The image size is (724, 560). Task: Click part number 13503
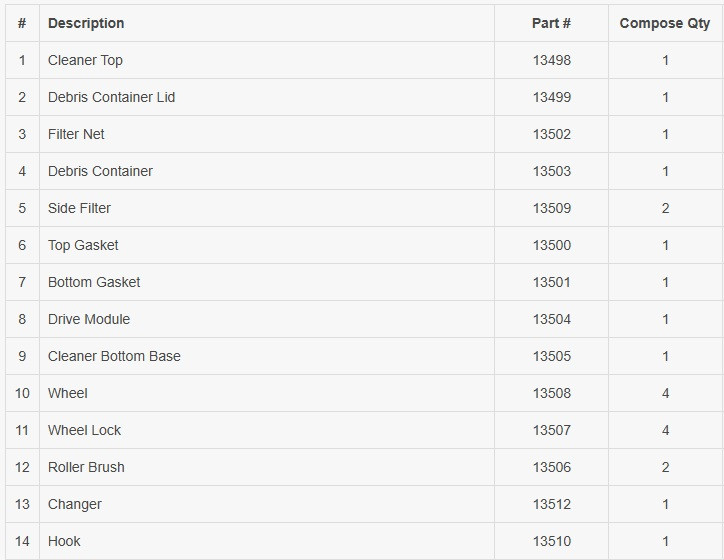pos(551,171)
